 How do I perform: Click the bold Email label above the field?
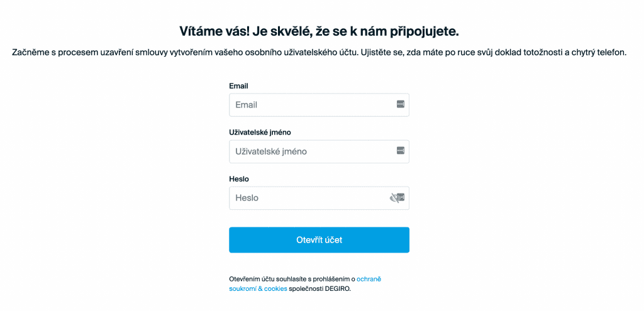[238, 85]
